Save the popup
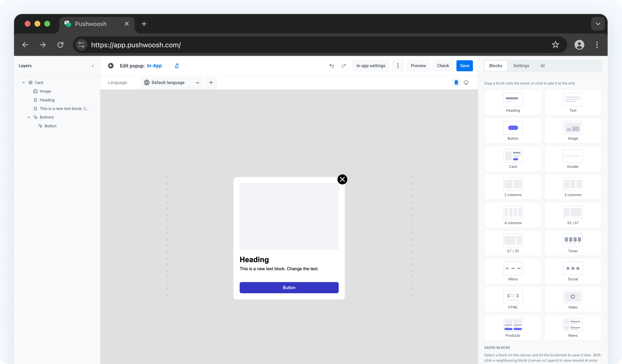 [464, 66]
